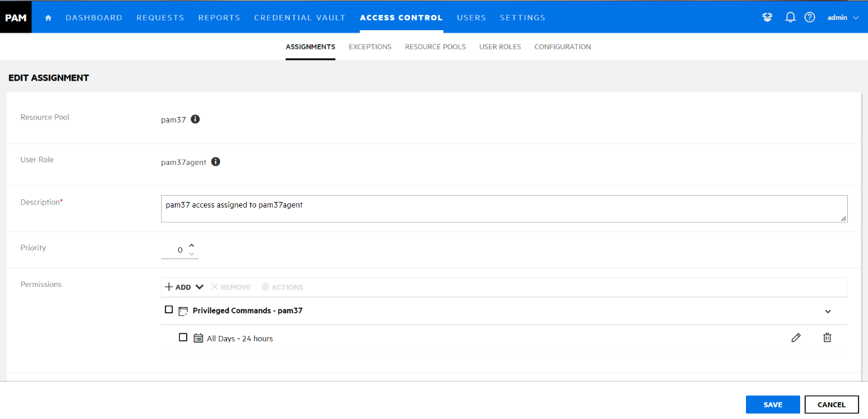Show info for pam37agent user role

click(216, 162)
